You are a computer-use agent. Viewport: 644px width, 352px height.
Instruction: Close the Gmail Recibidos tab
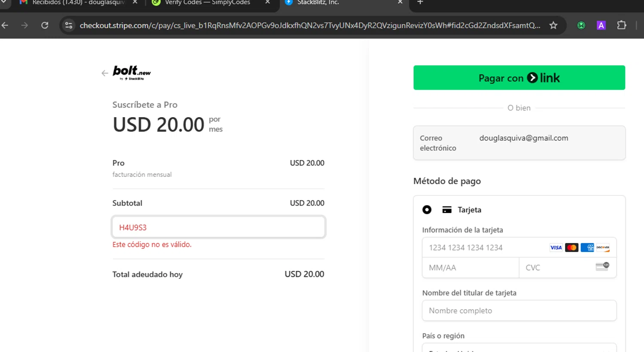pos(135,2)
